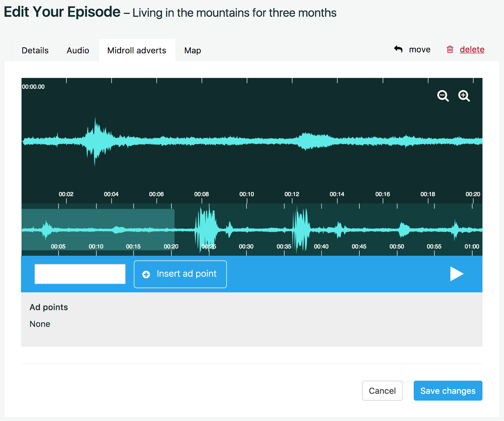Click the 00:04 marker on main waveform
The image size is (504, 421).
coord(111,194)
